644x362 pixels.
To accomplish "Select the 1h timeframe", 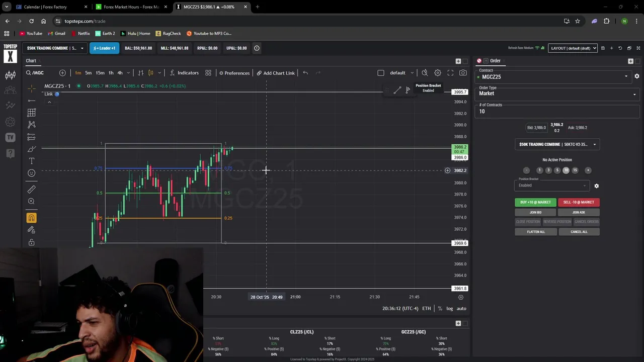I will [x=111, y=73].
